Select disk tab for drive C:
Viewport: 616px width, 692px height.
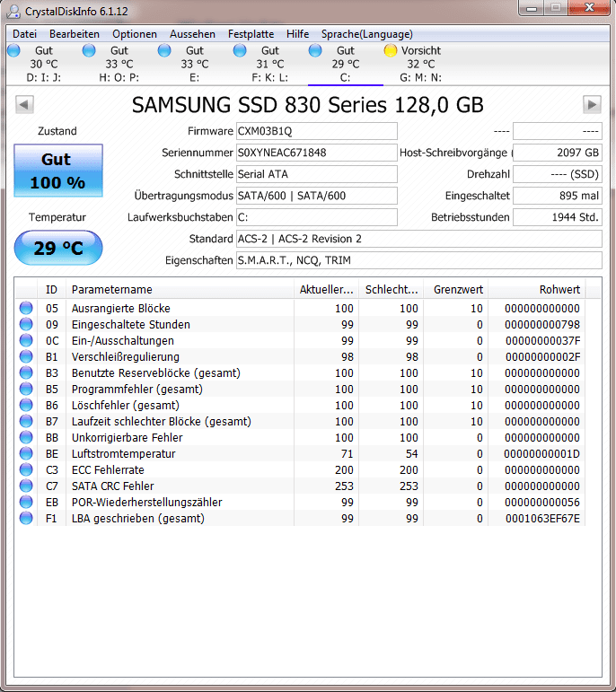(x=346, y=64)
